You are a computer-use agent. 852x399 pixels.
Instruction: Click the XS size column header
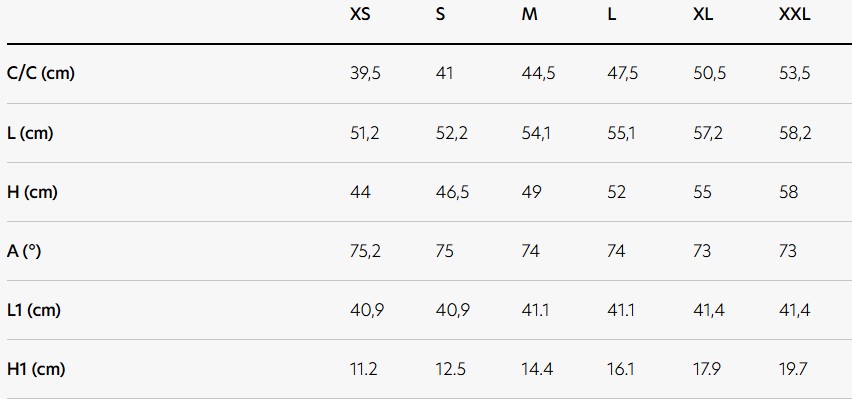[360, 14]
